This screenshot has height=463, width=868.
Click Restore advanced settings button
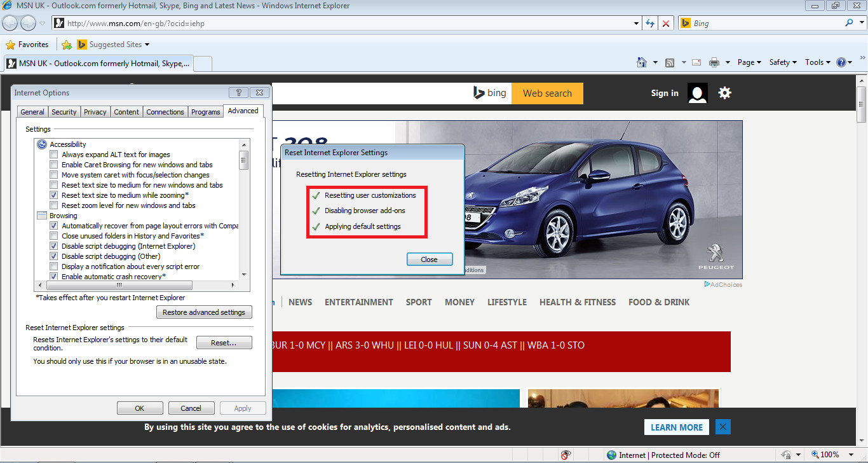[x=204, y=312]
